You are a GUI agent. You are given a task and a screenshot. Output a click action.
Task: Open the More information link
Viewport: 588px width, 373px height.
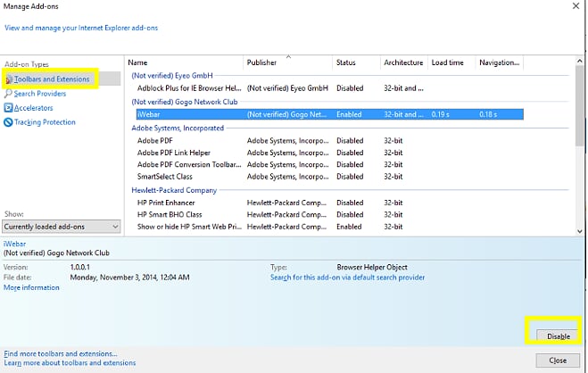[x=31, y=287]
